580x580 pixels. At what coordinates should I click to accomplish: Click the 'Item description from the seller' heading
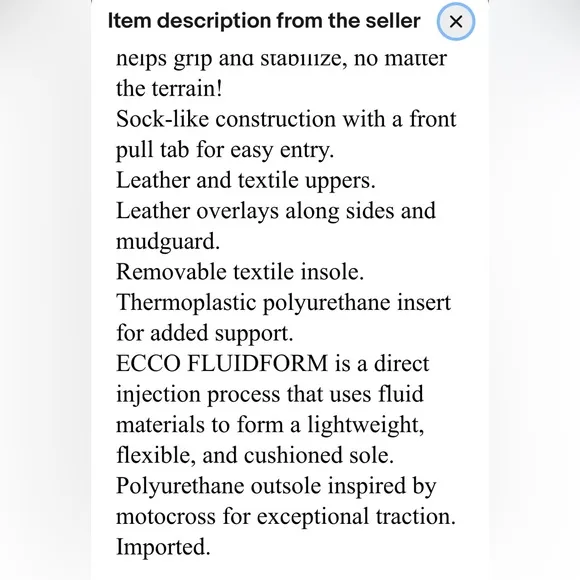click(264, 21)
